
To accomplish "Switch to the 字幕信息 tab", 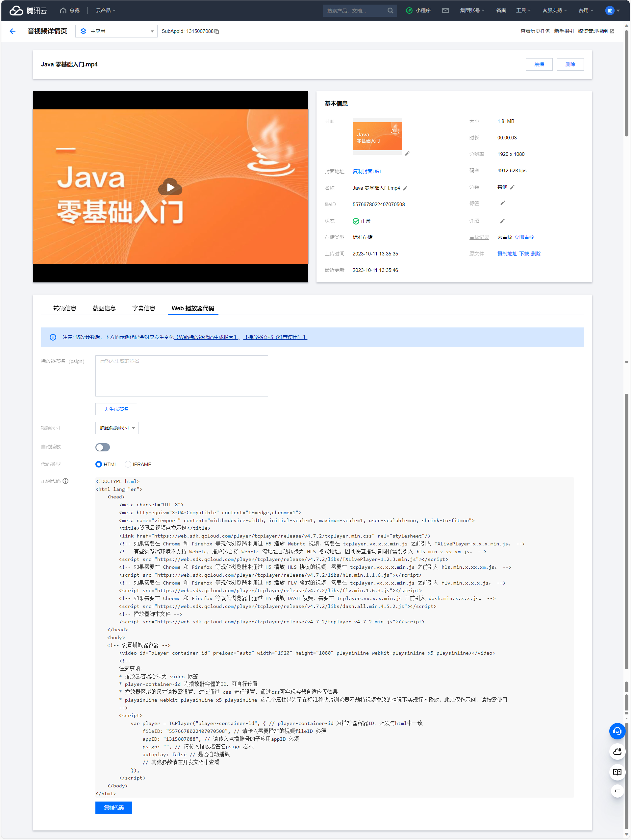I will click(143, 308).
